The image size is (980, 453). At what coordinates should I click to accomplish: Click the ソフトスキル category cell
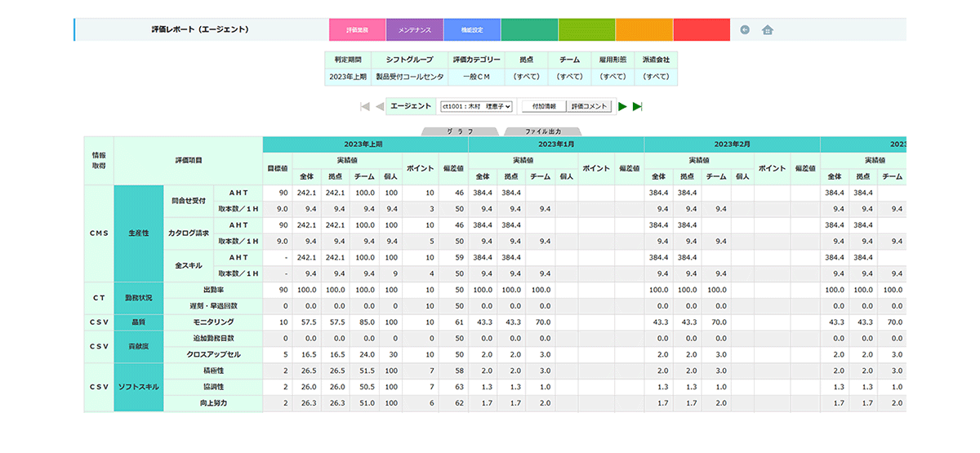pyautogui.click(x=140, y=386)
